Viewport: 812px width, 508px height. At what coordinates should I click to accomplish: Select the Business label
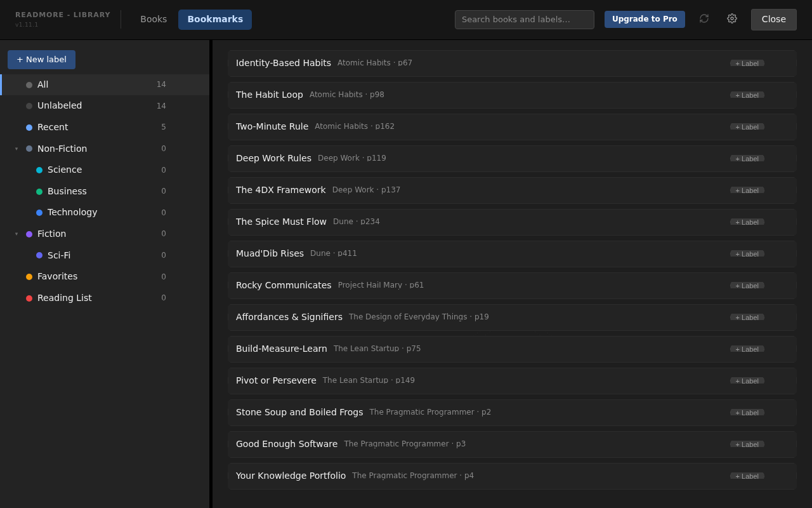coord(105,191)
